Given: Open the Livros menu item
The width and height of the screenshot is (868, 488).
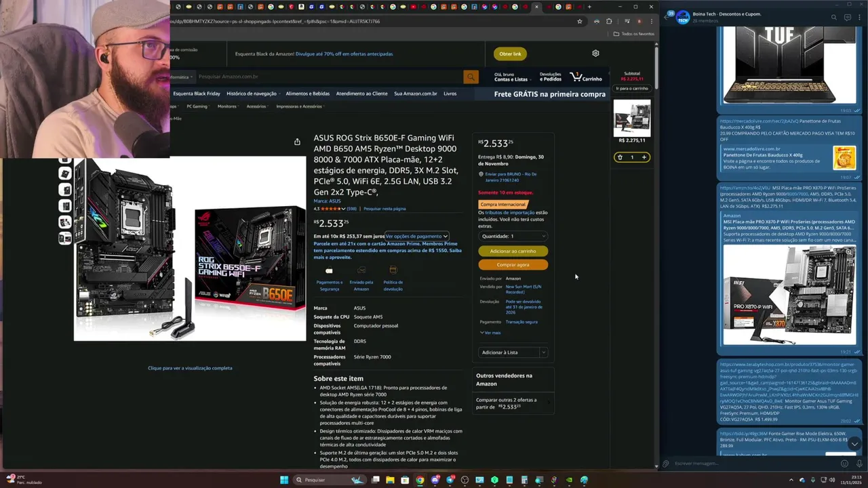Looking at the screenshot, I should coord(450,94).
